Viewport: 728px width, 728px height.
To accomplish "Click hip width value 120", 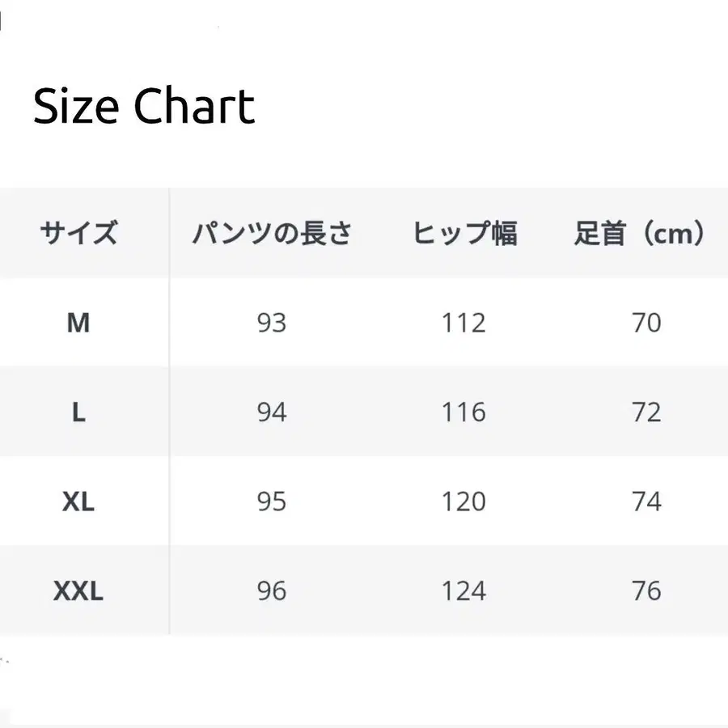I will [x=464, y=502].
